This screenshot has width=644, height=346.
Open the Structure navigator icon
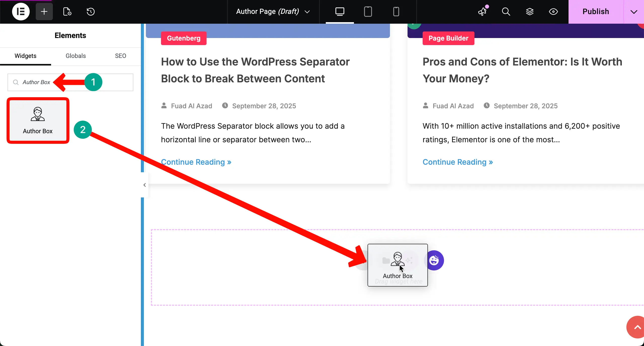(530, 12)
